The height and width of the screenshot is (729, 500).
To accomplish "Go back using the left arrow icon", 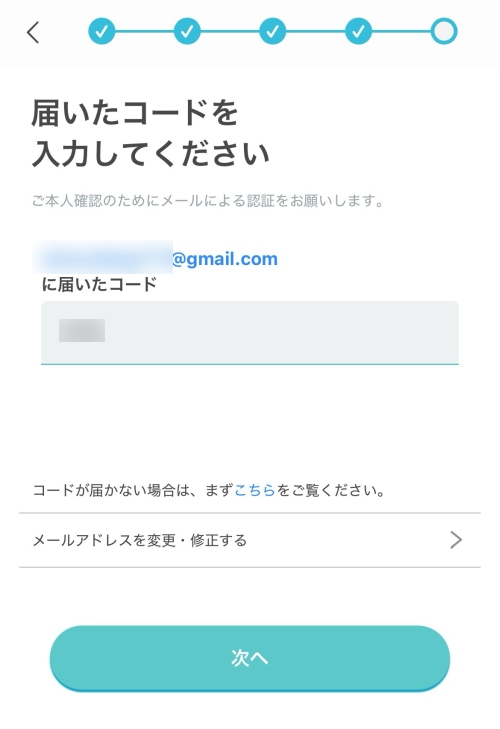I will pyautogui.click(x=33, y=32).
